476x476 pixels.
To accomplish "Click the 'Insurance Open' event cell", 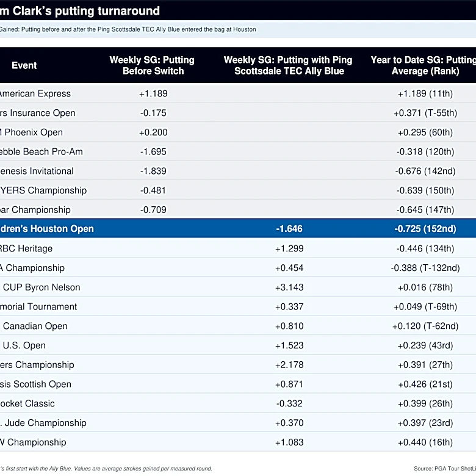I will click(x=38, y=113).
